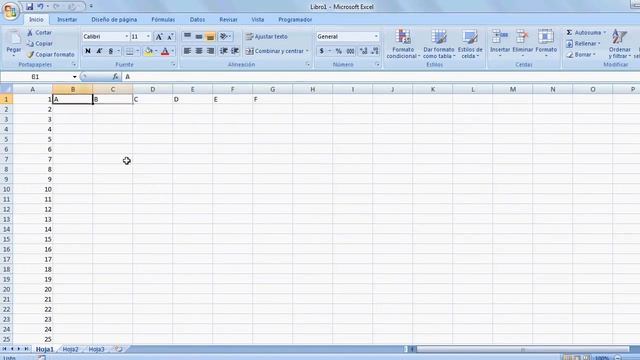Decrease decimal places

tap(375, 51)
